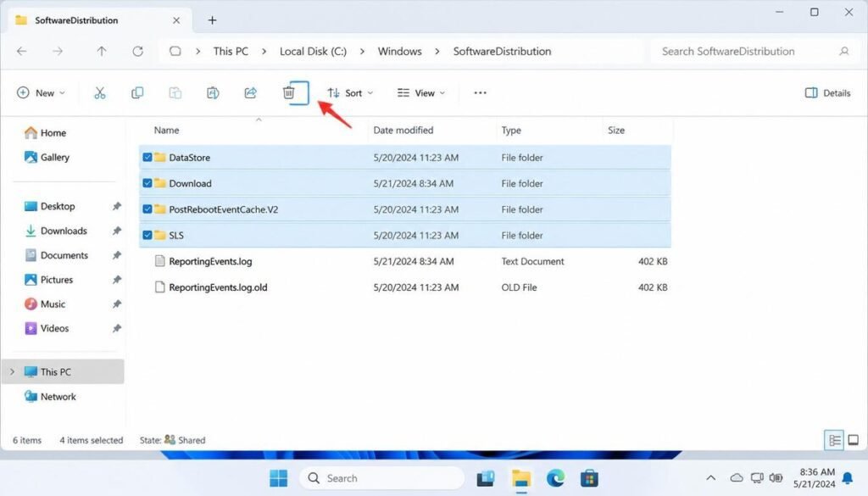
Task: Open Windows Start menu
Action: tap(278, 478)
